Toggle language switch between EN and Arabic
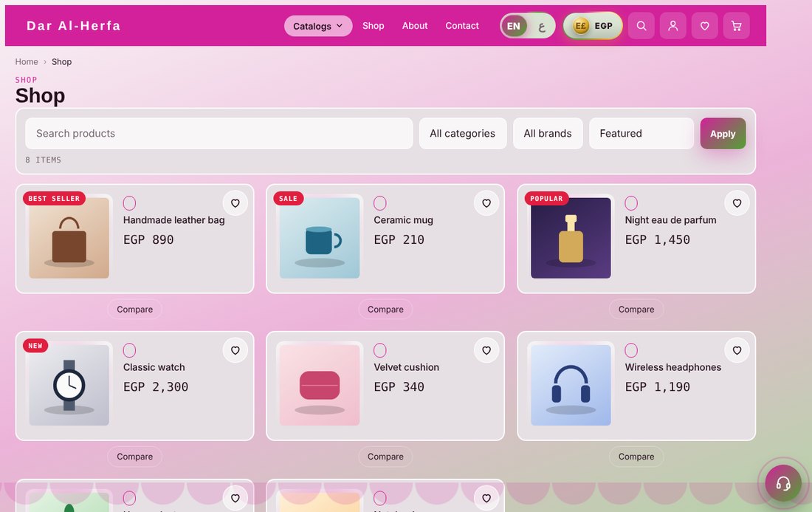The height and width of the screenshot is (512, 812). tap(527, 26)
